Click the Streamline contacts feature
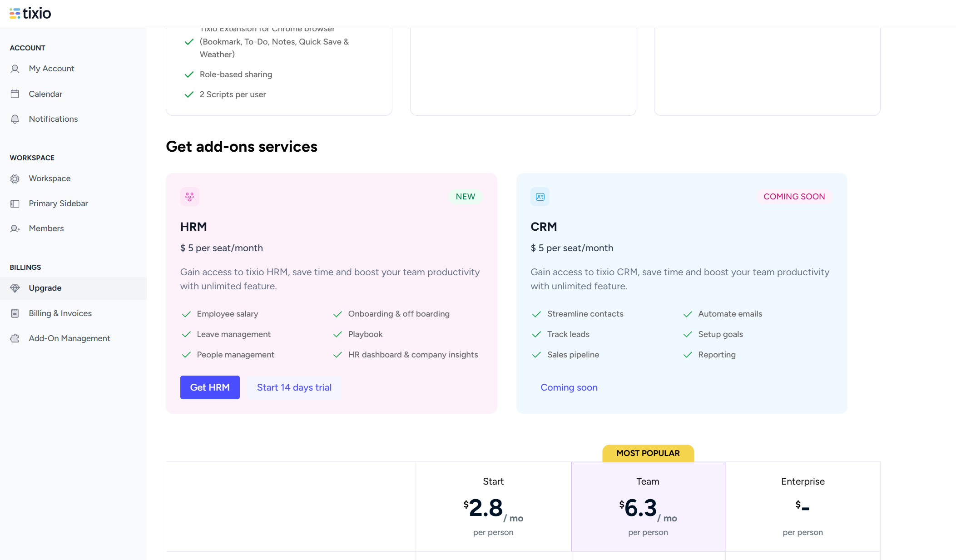956x560 pixels. 585,314
